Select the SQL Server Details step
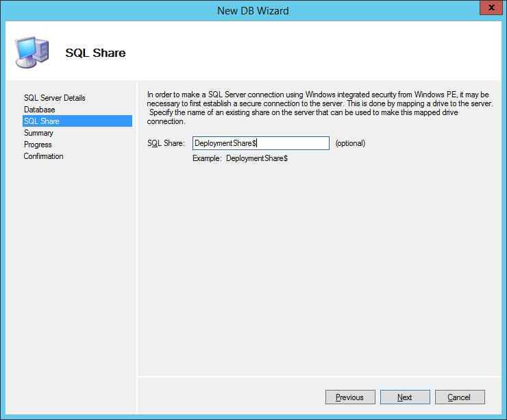 click(55, 98)
